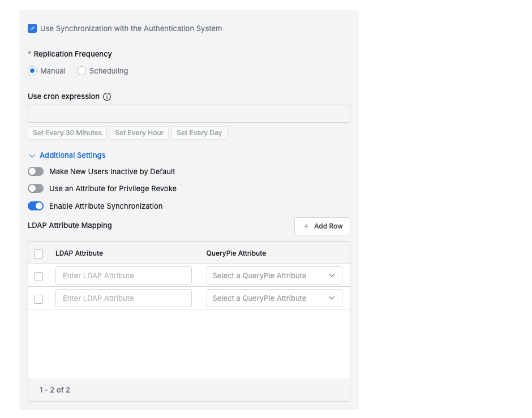Check the select-all checkbox in table header

(x=38, y=254)
